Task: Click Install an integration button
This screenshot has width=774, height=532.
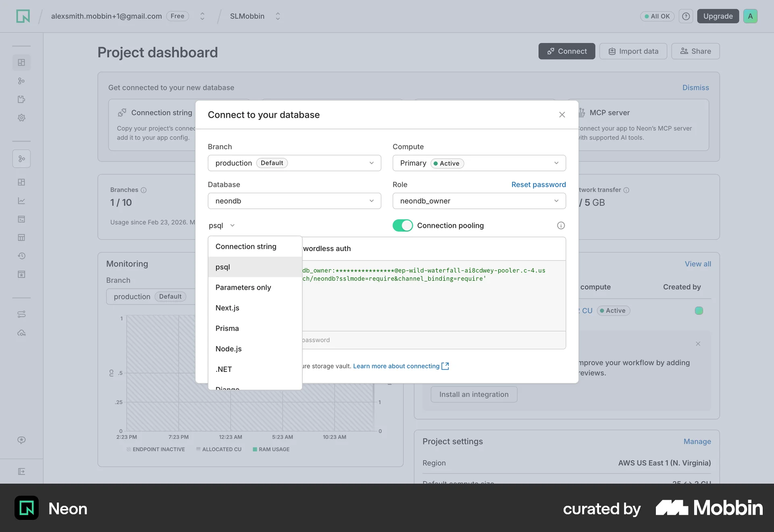Action: click(474, 395)
